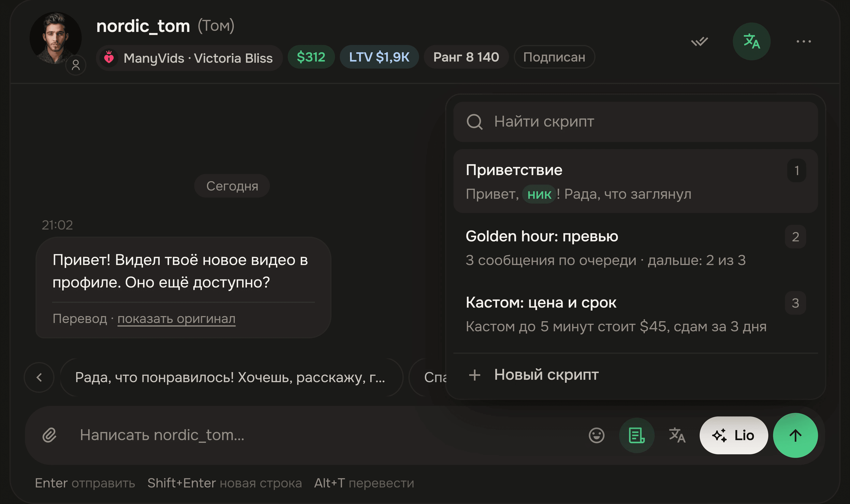Toggle the green auto-translate button in header
The width and height of the screenshot is (850, 504).
tap(752, 41)
